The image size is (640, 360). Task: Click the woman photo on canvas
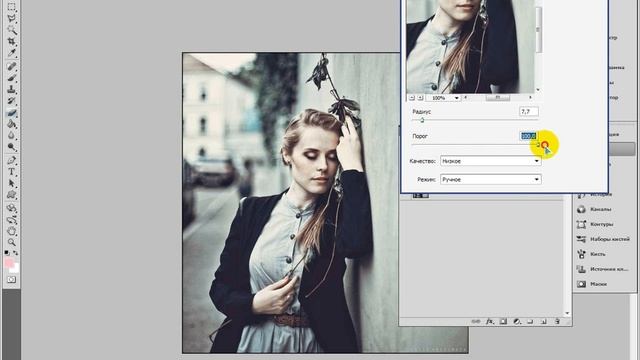coord(325,203)
